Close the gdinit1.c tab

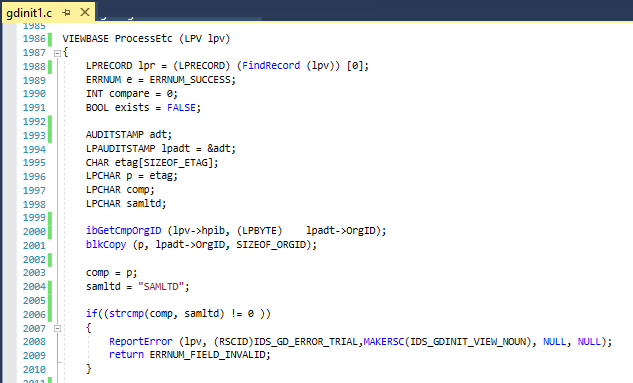(85, 12)
